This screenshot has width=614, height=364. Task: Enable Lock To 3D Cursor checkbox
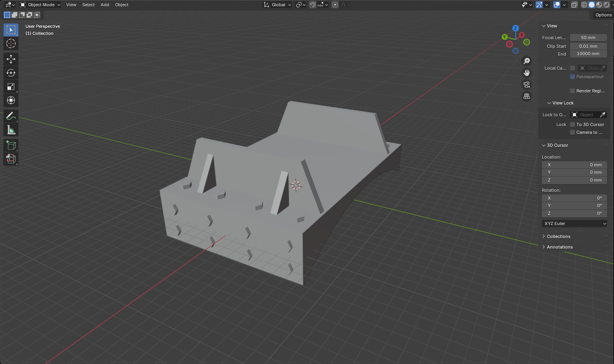pyautogui.click(x=572, y=124)
